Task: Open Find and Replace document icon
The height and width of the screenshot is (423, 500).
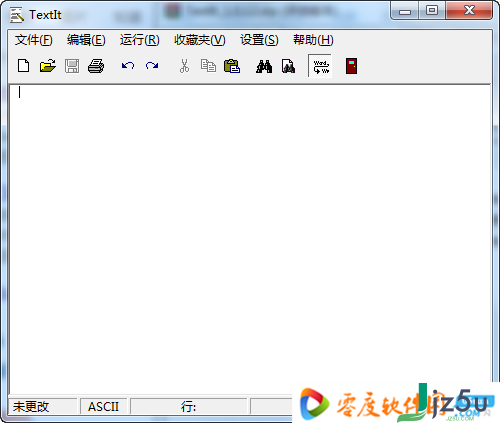Action: (x=288, y=66)
